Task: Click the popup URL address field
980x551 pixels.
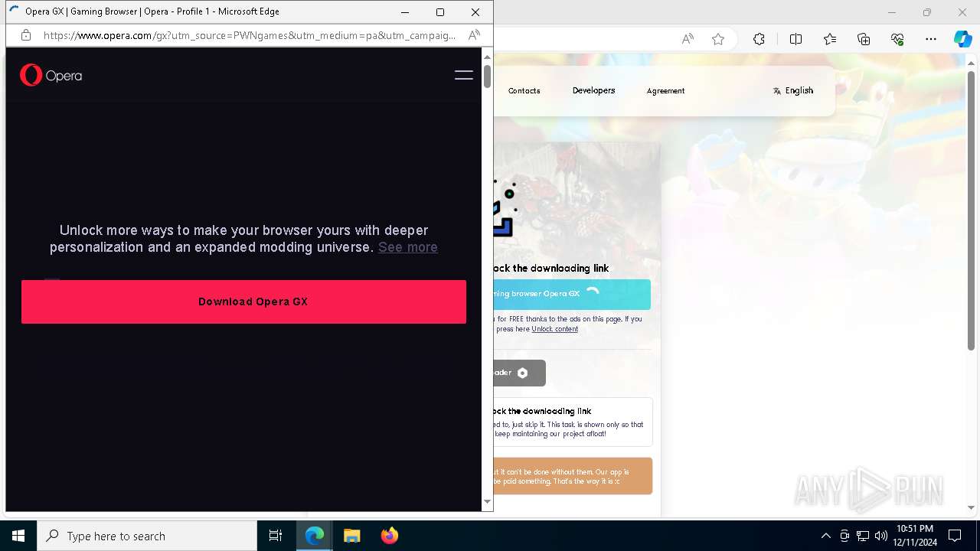Action: [249, 35]
